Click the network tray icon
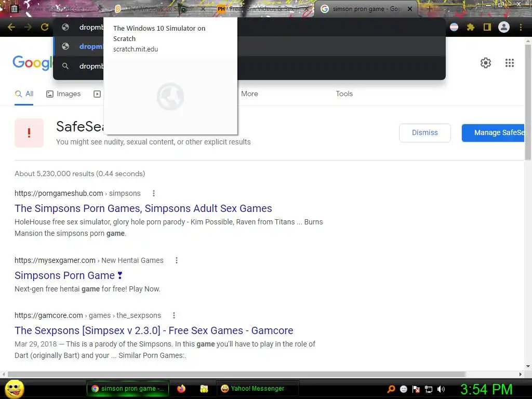The height and width of the screenshot is (399, 532). point(429,390)
